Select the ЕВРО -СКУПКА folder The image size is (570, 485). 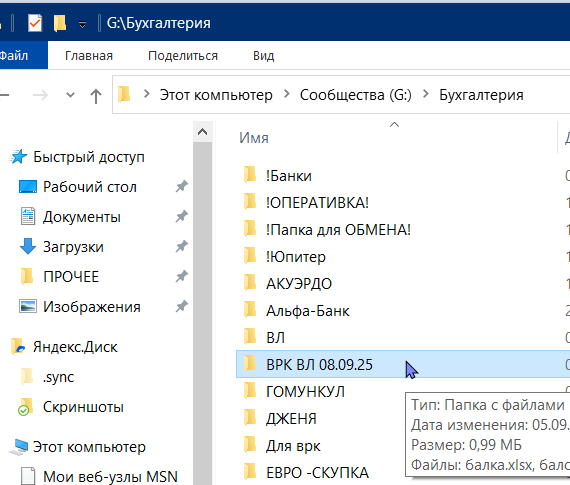click(x=317, y=473)
